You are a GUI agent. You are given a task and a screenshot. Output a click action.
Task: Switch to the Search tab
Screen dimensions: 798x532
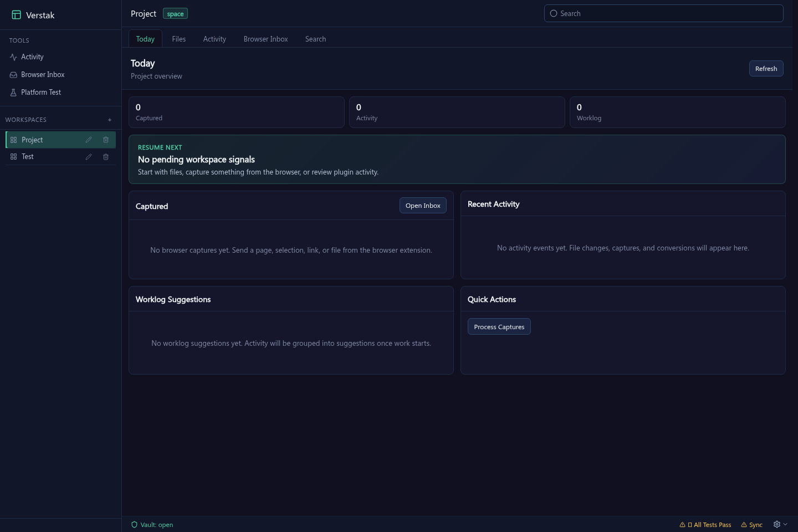click(x=316, y=39)
